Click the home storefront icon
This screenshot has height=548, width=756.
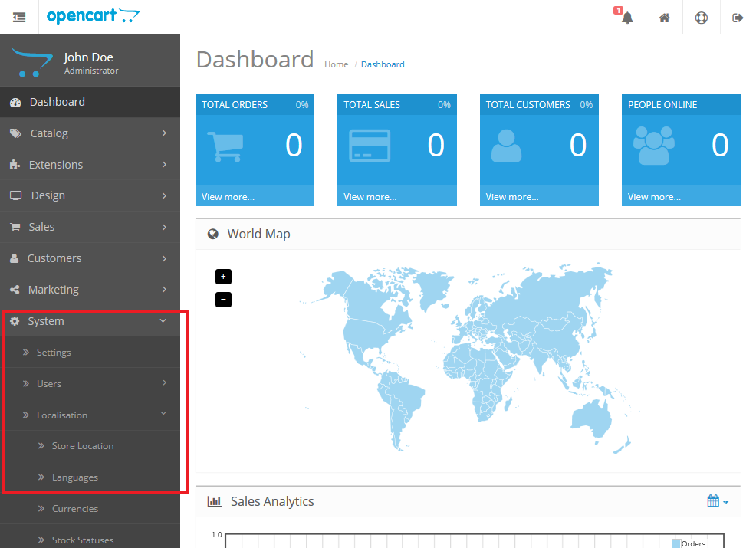click(665, 18)
